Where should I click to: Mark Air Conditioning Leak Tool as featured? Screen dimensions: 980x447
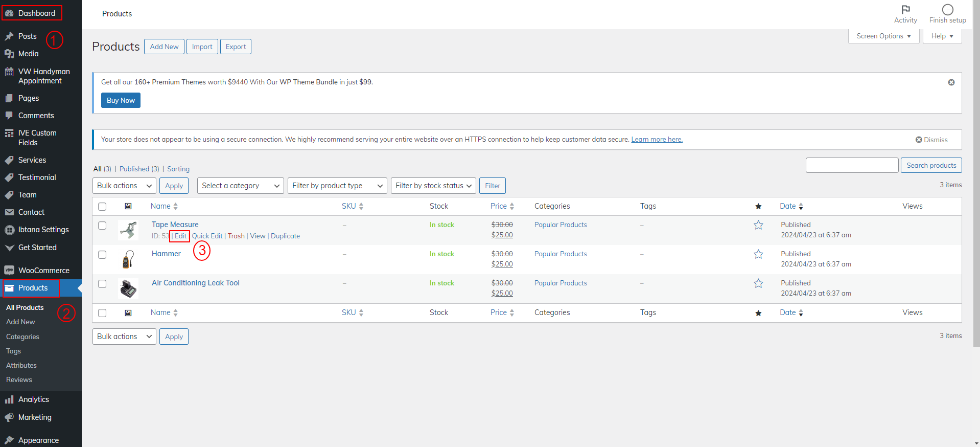(758, 283)
